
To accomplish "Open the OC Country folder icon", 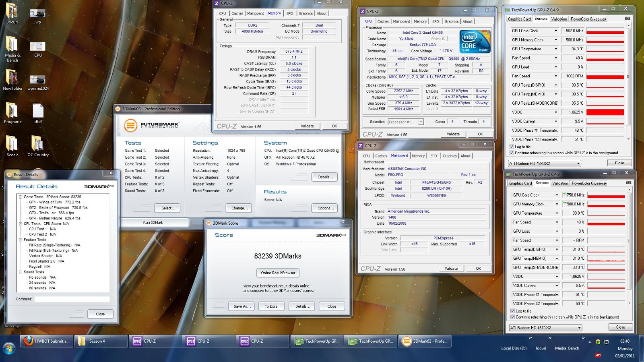I will pos(38,146).
